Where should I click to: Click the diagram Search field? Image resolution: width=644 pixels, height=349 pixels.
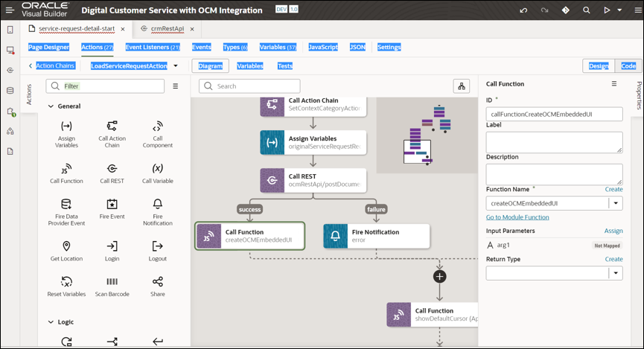click(x=249, y=86)
